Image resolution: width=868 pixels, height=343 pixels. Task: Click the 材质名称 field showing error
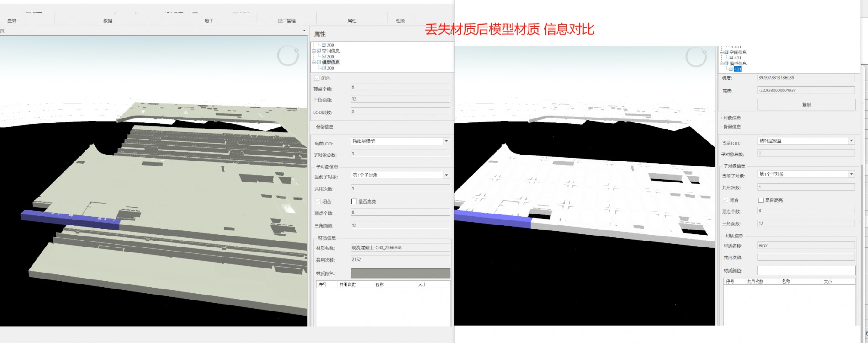point(806,246)
